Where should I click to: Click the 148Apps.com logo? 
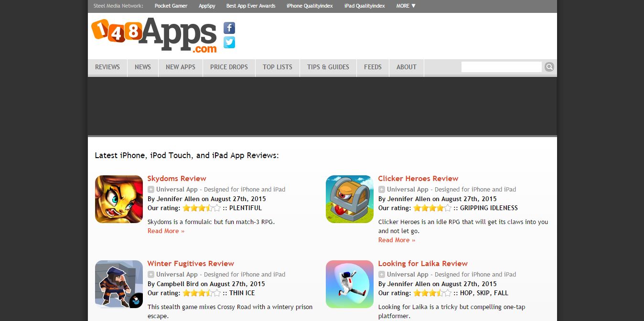click(x=154, y=35)
